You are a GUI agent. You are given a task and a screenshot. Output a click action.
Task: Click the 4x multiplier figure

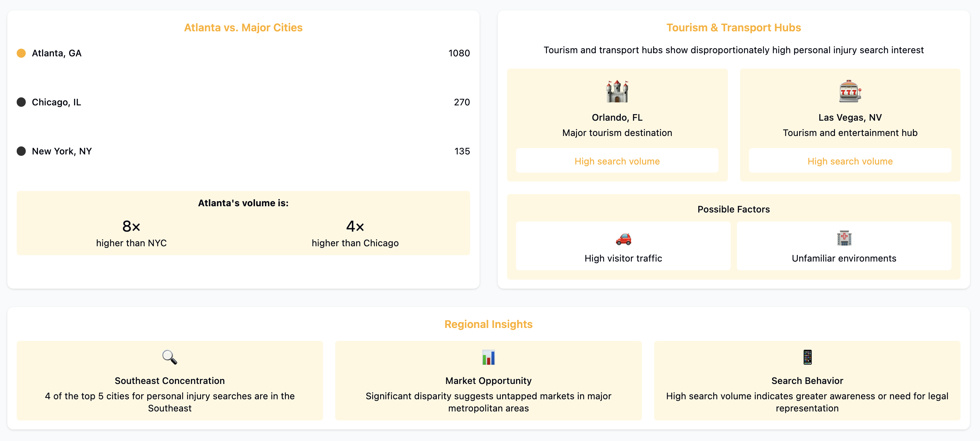point(355,226)
